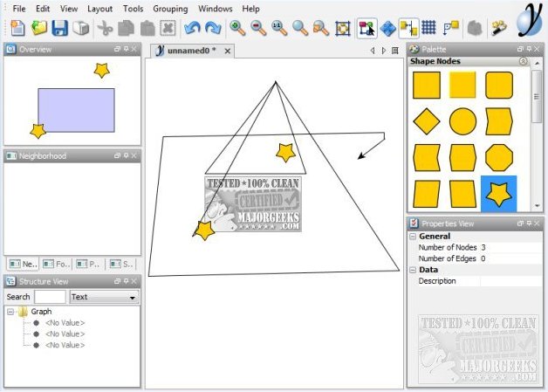
Task: Open the Help menu
Action: [x=250, y=9]
